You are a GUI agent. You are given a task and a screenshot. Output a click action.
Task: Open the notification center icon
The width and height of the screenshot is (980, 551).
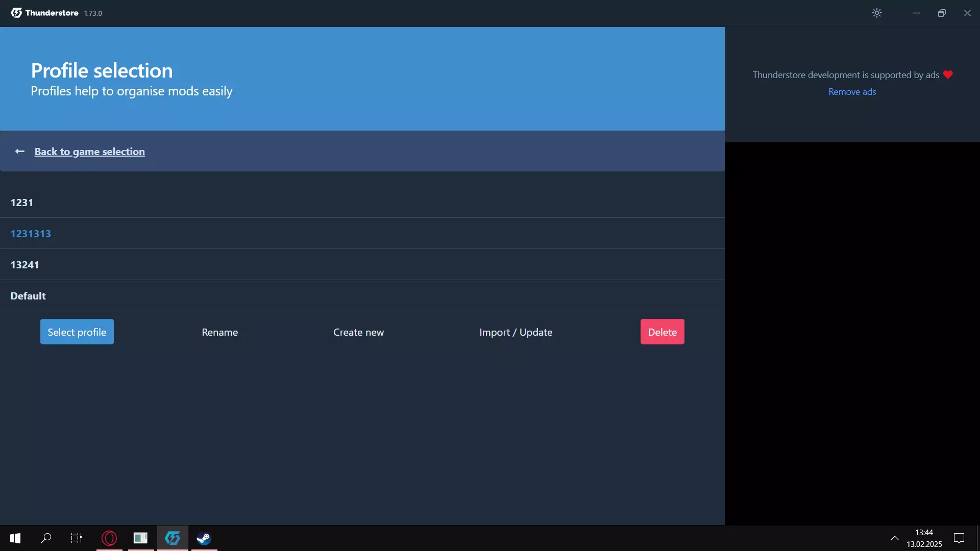coord(959,538)
